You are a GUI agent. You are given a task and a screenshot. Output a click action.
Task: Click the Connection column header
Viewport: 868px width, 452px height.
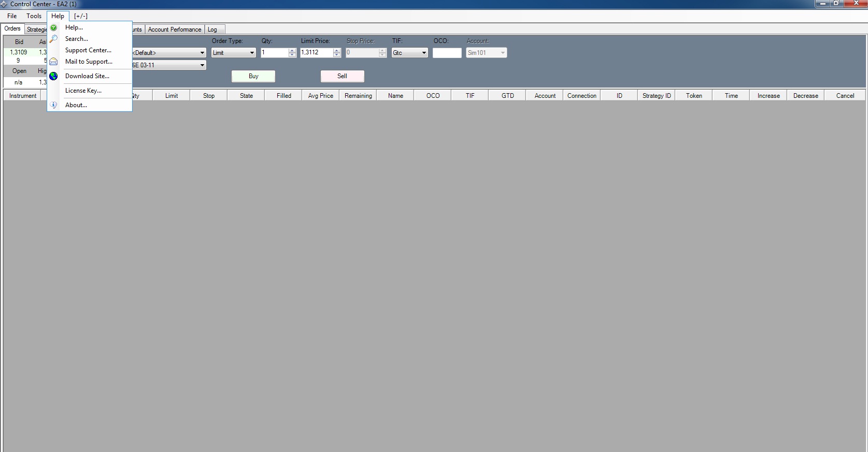coord(582,96)
